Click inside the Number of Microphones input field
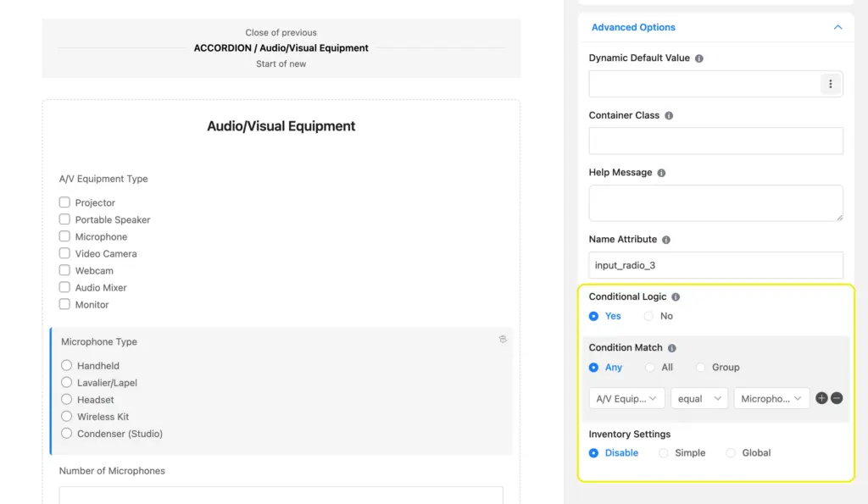Screen dimensions: 868x504 coord(280,496)
